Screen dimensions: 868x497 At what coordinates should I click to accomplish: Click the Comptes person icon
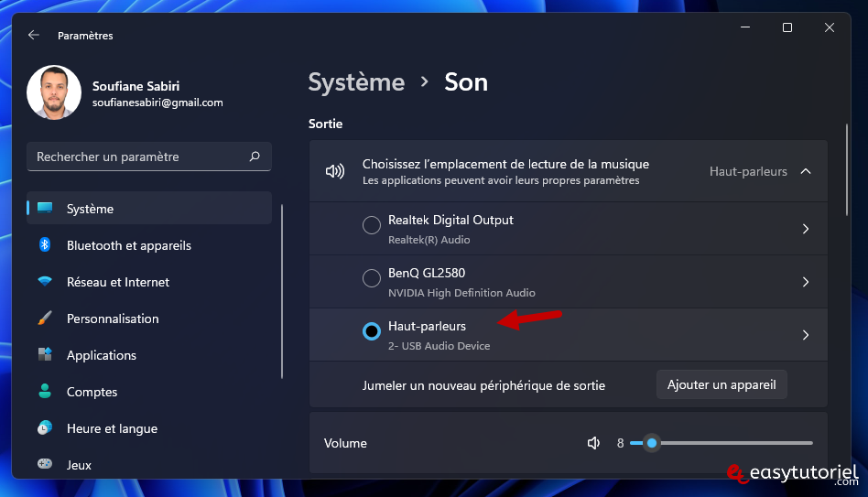(45, 392)
